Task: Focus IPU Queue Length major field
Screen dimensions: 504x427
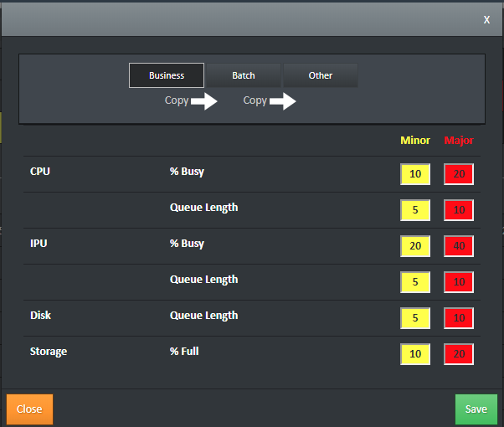Action: pos(459,282)
